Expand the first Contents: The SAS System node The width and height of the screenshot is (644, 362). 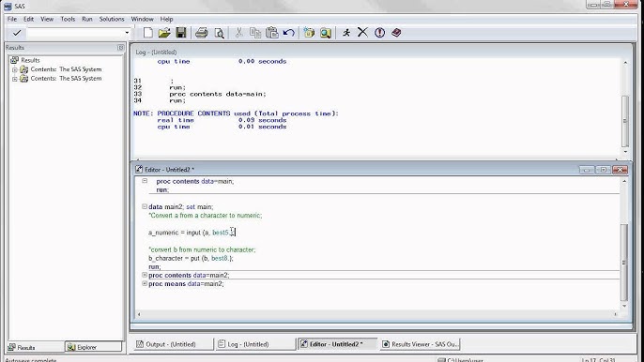point(14,69)
